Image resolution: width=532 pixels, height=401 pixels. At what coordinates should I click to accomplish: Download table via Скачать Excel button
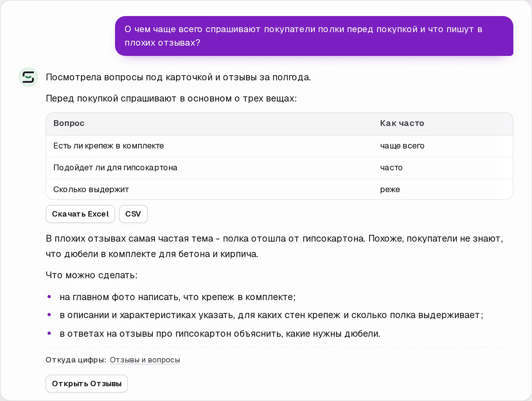tap(80, 214)
